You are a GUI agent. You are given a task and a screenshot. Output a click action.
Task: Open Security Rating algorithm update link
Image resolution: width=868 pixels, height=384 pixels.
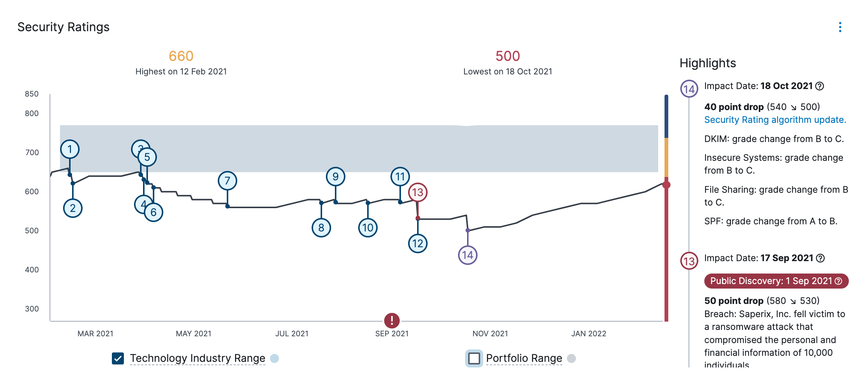(775, 120)
